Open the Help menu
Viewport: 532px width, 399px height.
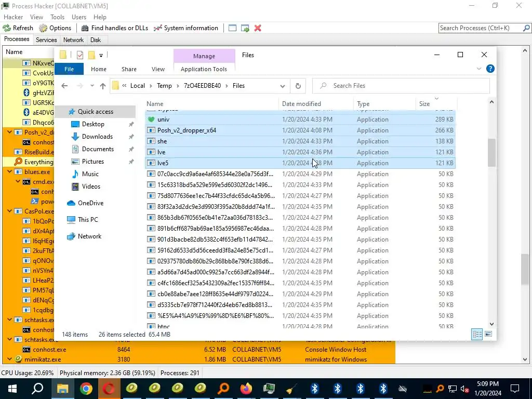coord(100,17)
